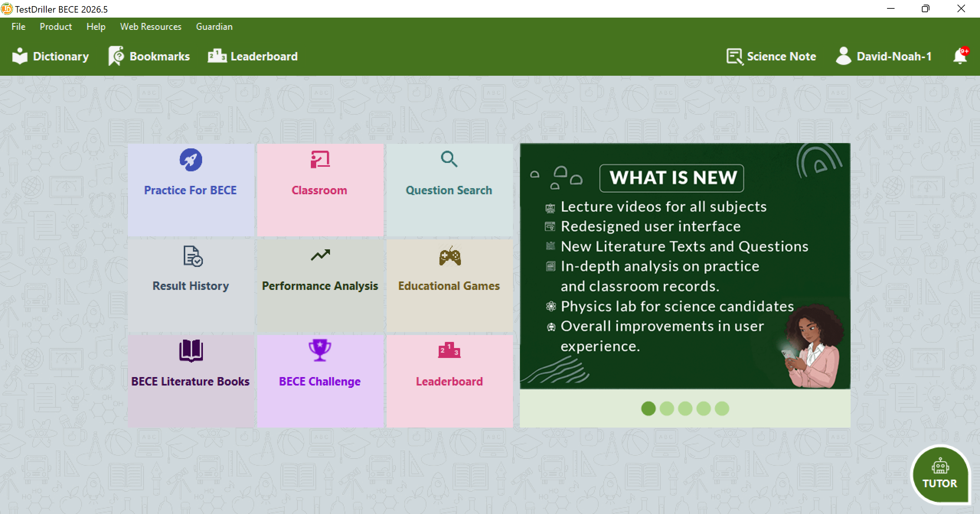This screenshot has width=980, height=514.
Task: Open the Classroom tile label
Action: tap(319, 190)
